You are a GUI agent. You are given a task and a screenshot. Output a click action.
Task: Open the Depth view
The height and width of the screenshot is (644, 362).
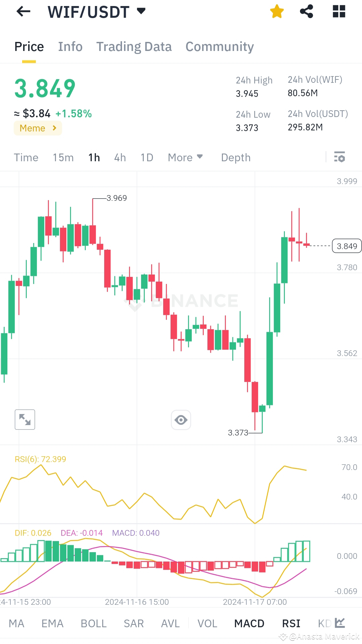pyautogui.click(x=236, y=157)
